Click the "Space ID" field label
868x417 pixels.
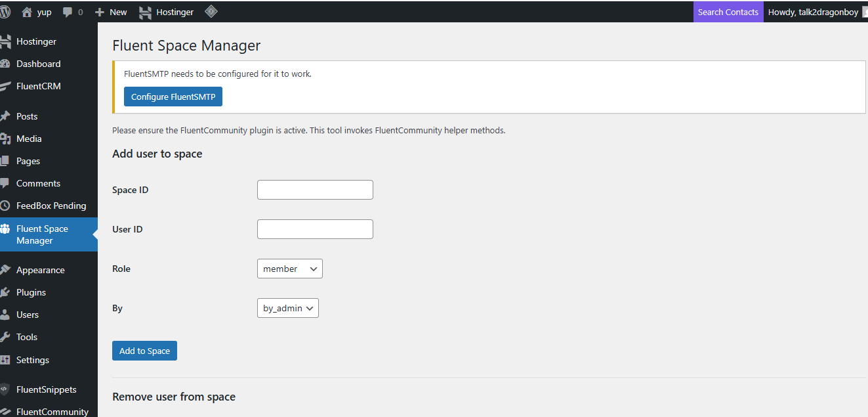pyautogui.click(x=131, y=190)
